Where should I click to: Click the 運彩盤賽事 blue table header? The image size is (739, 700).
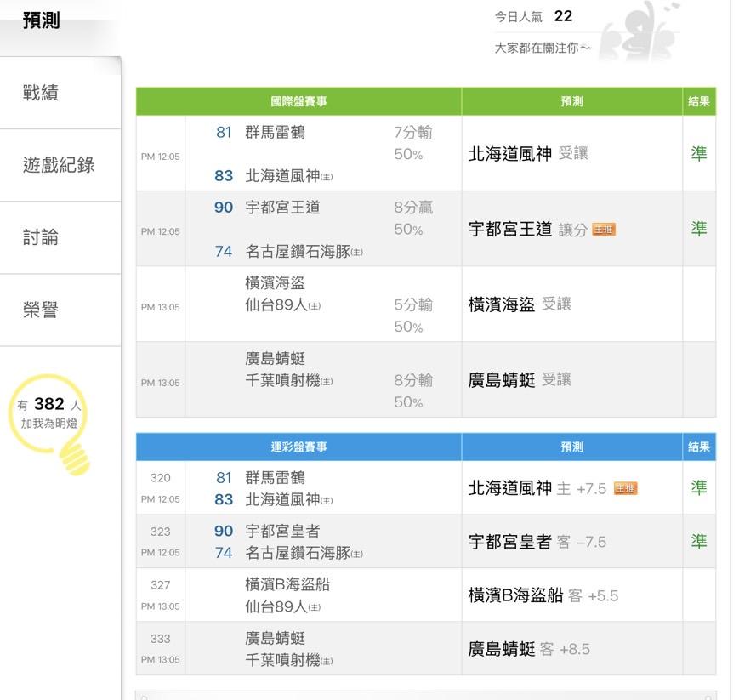pos(298,447)
